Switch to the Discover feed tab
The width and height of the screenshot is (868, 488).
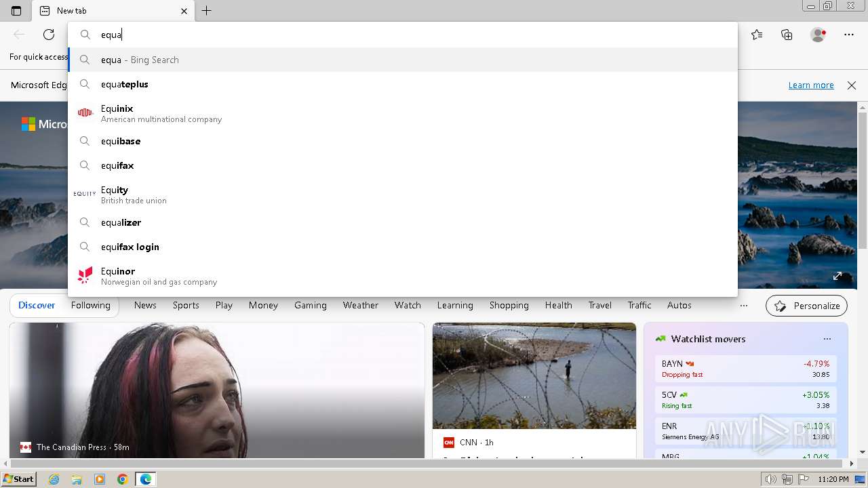[x=37, y=306]
